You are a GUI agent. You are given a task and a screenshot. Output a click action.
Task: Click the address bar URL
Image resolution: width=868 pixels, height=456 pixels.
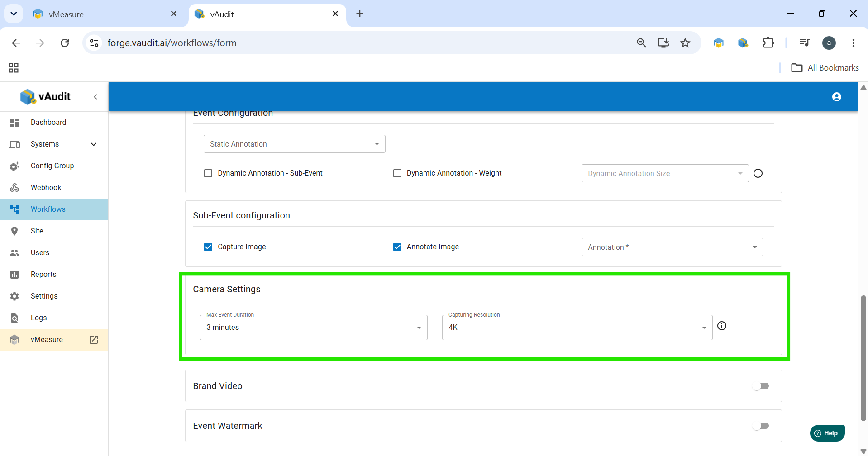(172, 43)
